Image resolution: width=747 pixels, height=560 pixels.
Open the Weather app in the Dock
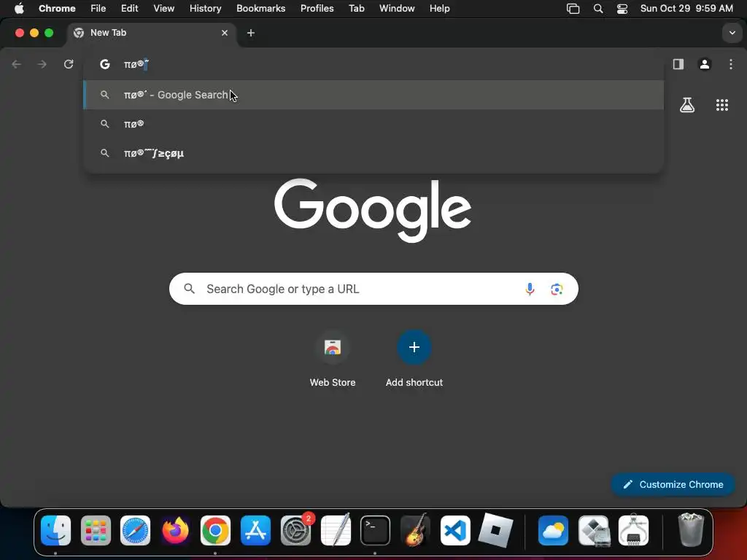[x=553, y=531]
